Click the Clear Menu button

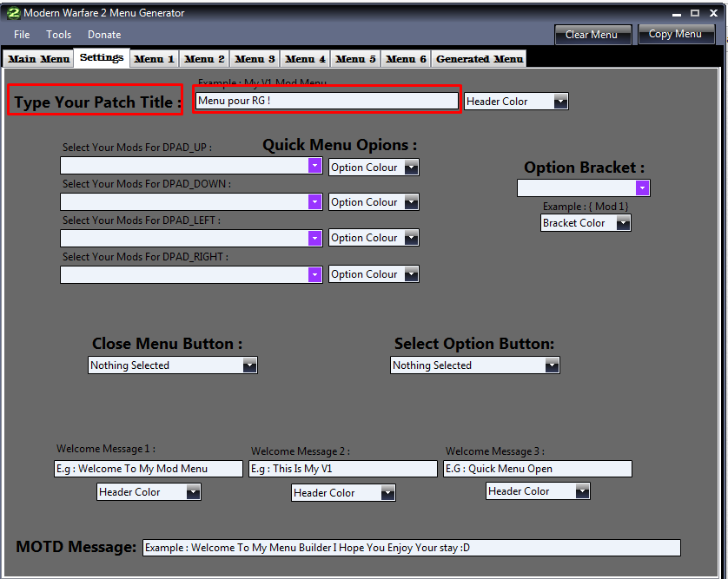coord(592,35)
